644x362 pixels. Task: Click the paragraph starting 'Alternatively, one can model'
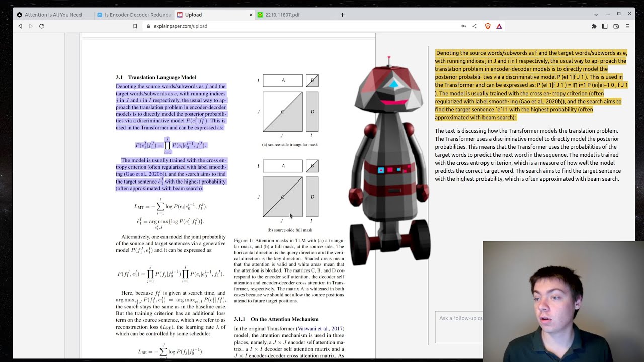click(171, 243)
